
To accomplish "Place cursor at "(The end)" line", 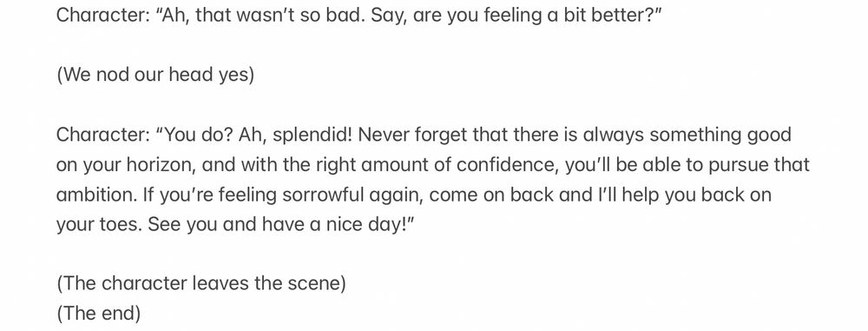I will (99, 314).
